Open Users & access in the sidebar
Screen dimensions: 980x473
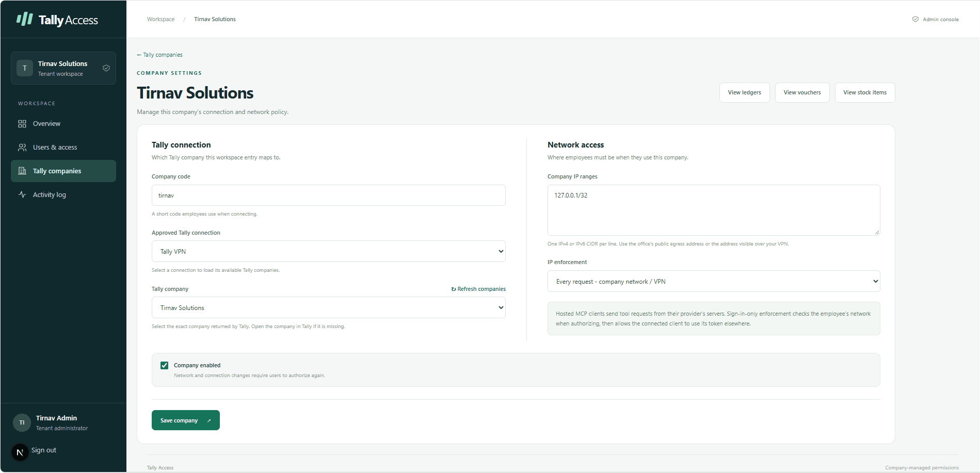coord(63,148)
